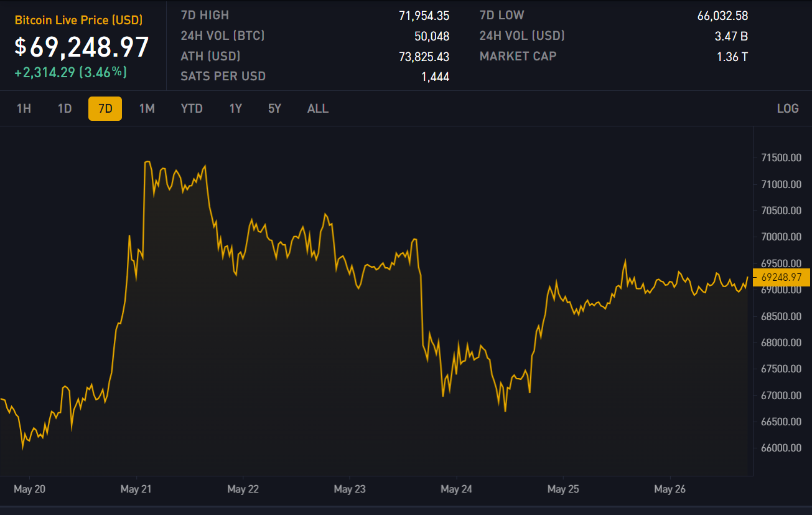Click the 7D LOW value 66,032.58

click(x=722, y=16)
